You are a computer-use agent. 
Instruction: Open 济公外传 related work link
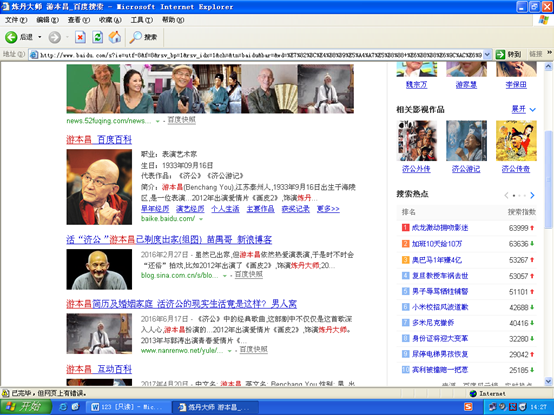coord(416,169)
